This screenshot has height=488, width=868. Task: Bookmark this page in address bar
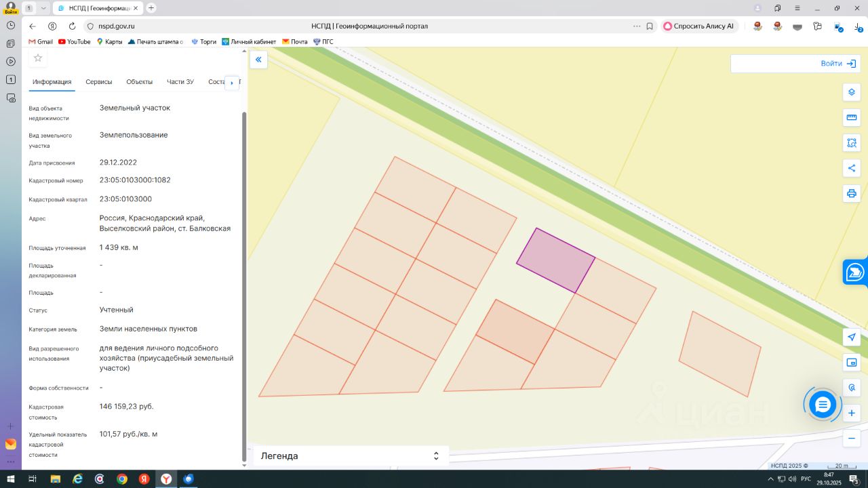tap(650, 26)
